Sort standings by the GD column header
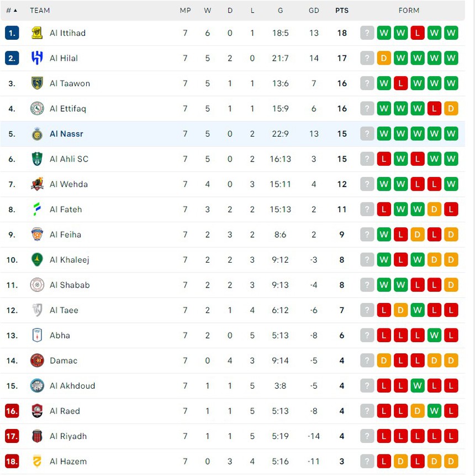This screenshot has height=476, width=475. click(314, 11)
